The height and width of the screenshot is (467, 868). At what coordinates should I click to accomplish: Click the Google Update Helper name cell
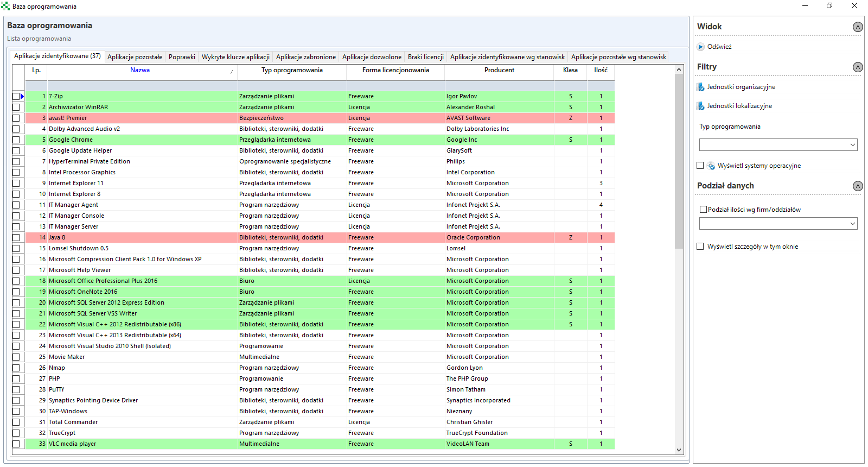[x=80, y=150]
